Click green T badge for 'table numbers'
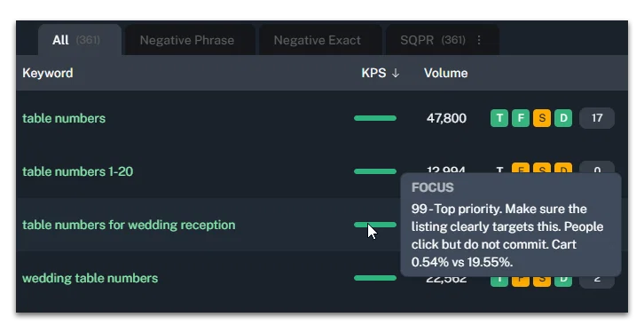 tap(499, 118)
